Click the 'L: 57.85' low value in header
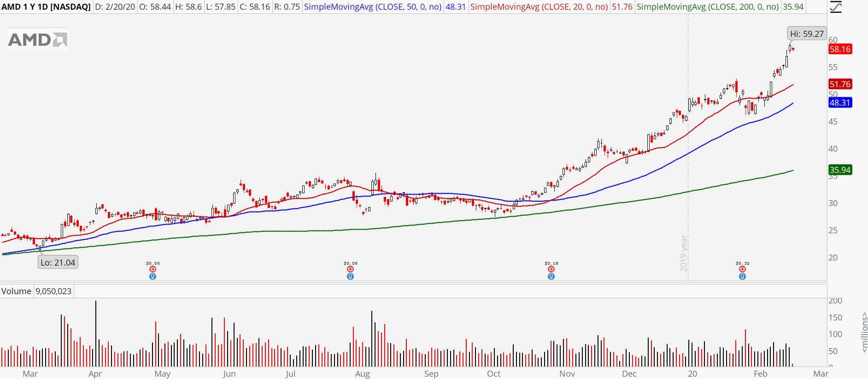Screen dimensions: 868x379 click(221, 7)
